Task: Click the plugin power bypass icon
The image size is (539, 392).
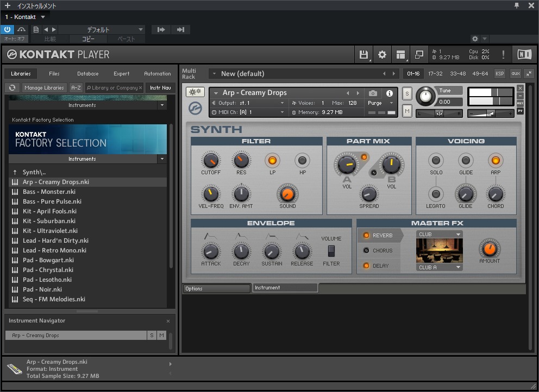Action: (x=7, y=29)
